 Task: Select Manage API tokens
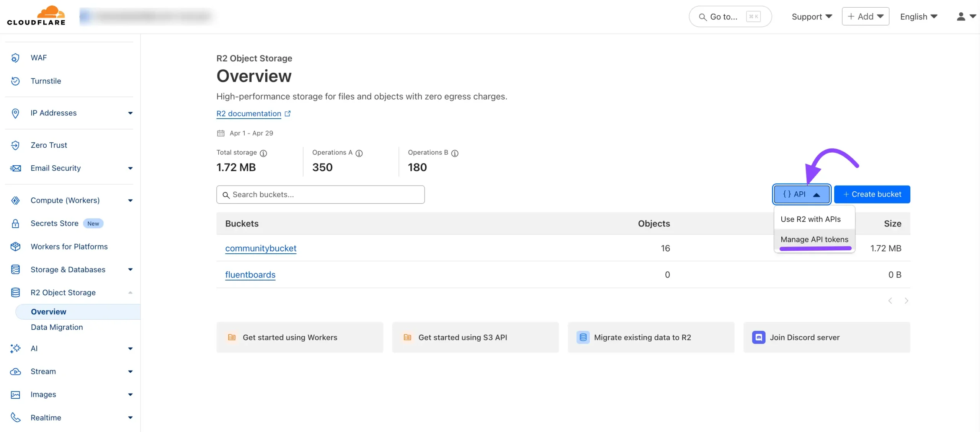click(x=814, y=240)
